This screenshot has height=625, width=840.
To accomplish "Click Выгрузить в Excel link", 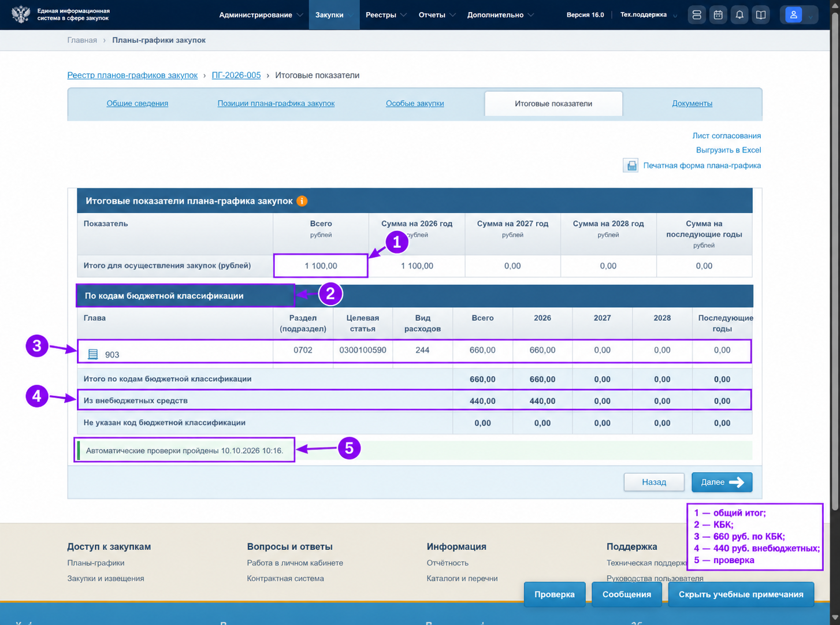I will 729,150.
